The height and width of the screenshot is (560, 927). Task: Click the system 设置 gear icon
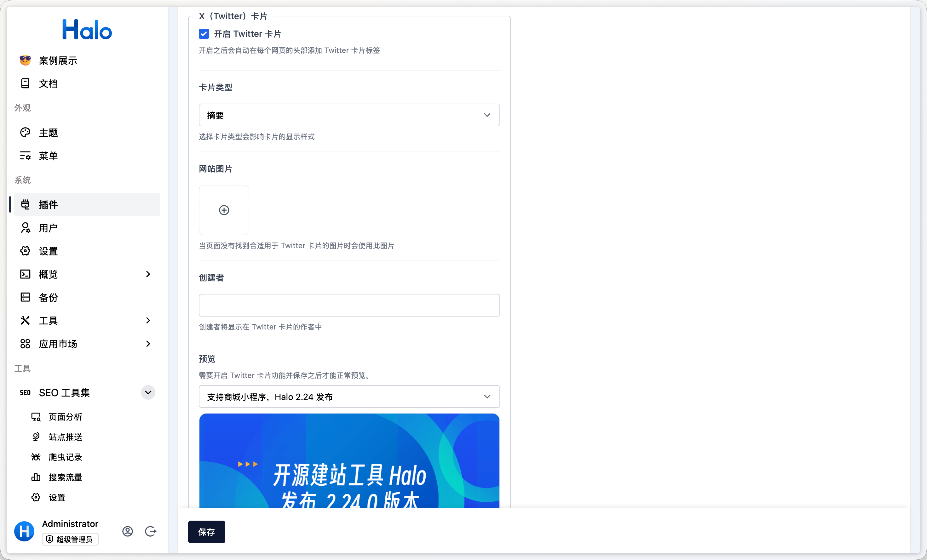25,251
